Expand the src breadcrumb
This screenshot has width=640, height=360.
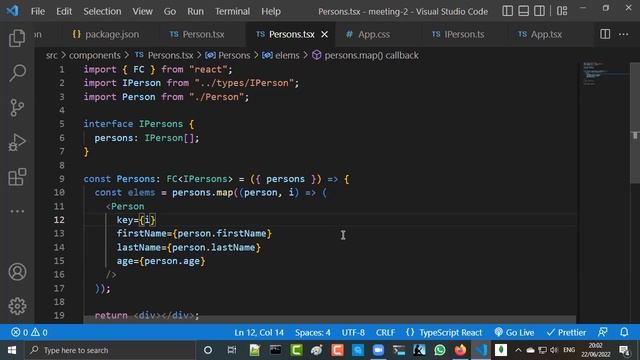coord(51,55)
